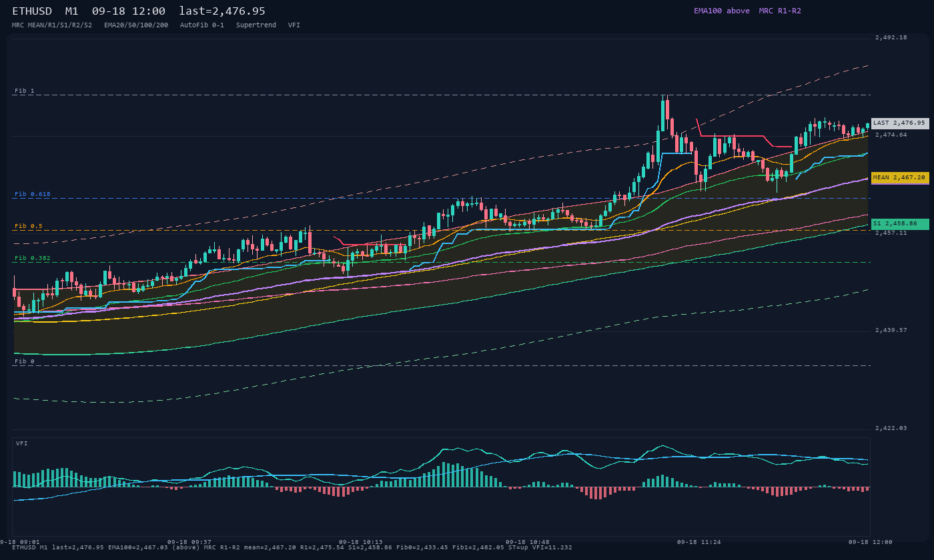The image size is (934, 560).
Task: Click the Fib0=2,433.45 value in the bottom status line
Action: point(424,547)
